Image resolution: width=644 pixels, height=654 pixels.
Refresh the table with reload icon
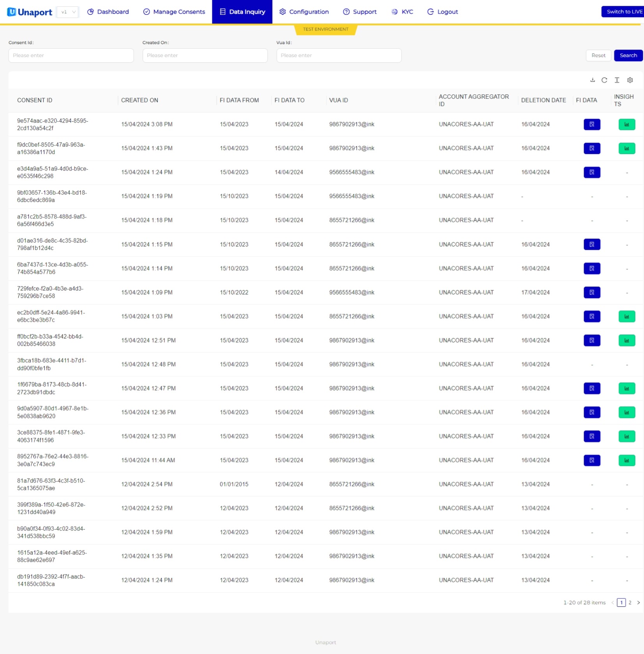point(604,80)
